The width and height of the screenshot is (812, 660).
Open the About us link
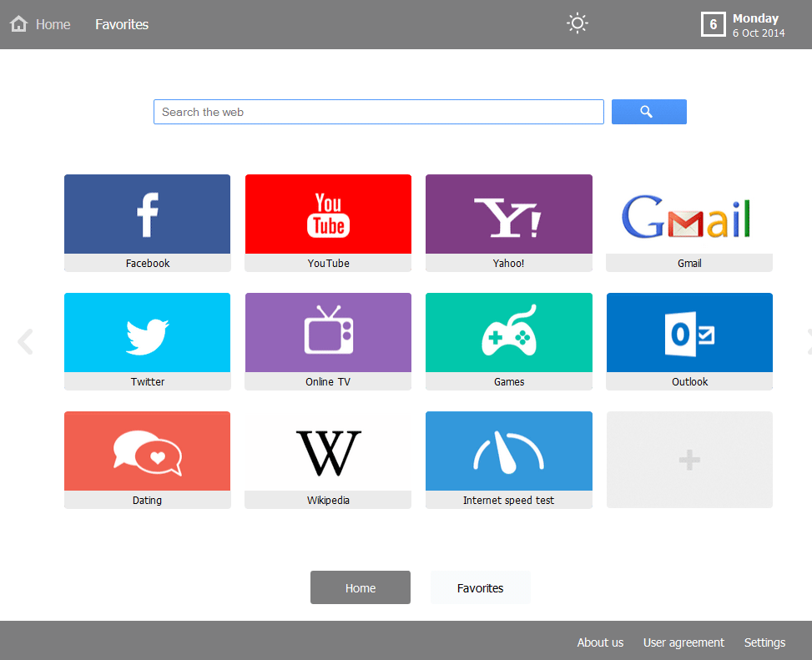pos(600,642)
